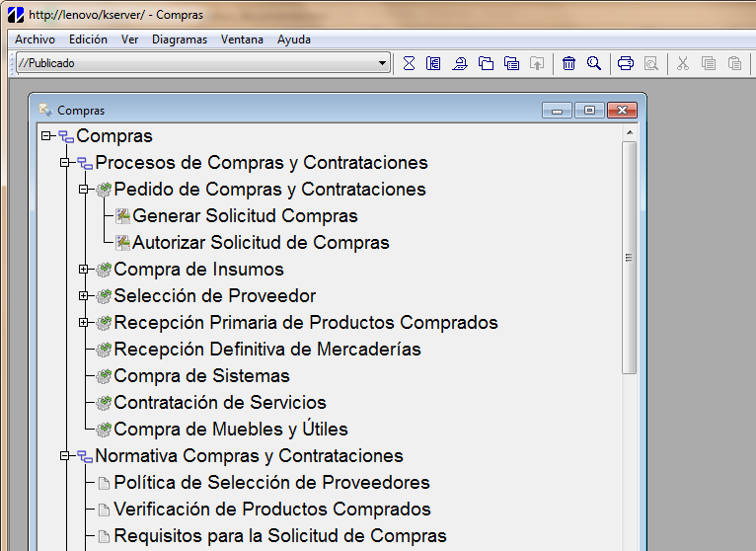Open the Diagramas menu
756x551 pixels.
(x=180, y=39)
